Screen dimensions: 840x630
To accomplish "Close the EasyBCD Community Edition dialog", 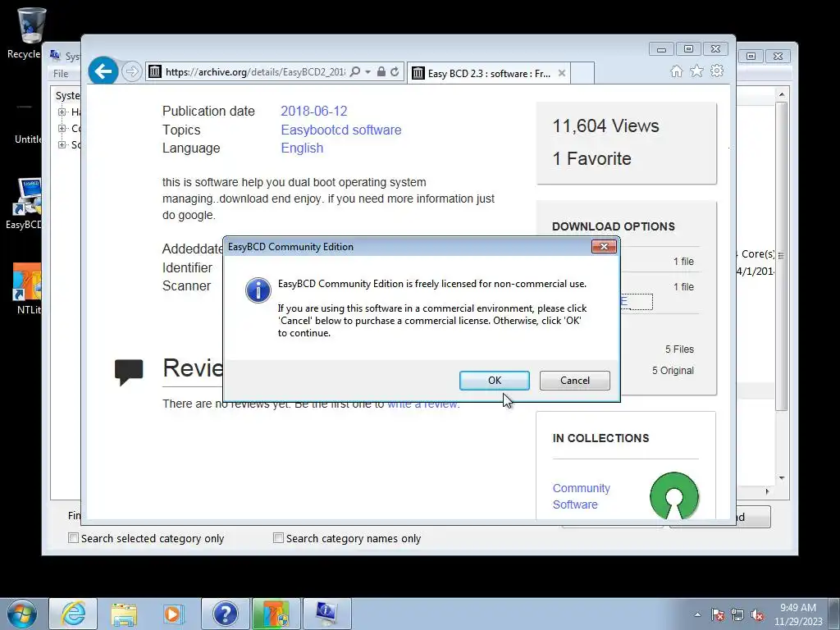I will click(x=604, y=246).
